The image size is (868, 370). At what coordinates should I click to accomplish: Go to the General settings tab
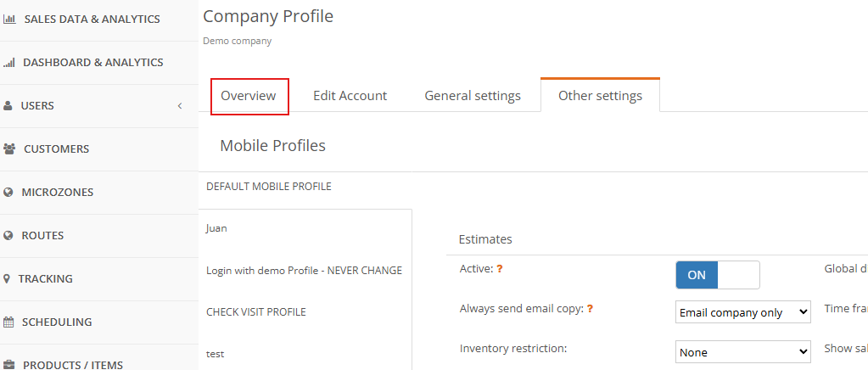tap(473, 96)
